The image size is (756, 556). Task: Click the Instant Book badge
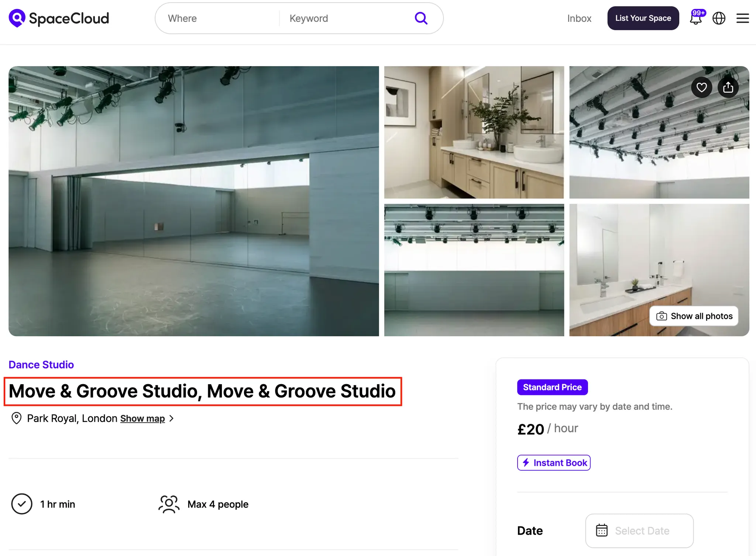coord(553,463)
